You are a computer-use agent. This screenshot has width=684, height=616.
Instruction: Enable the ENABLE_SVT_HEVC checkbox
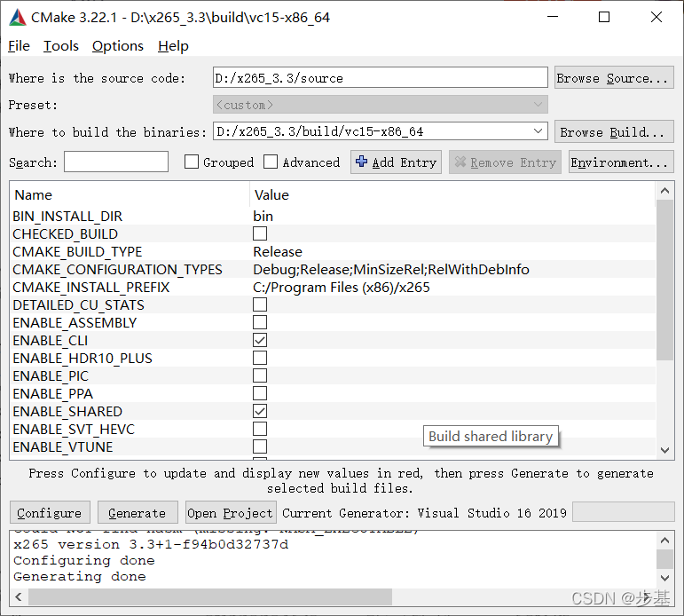(x=260, y=429)
